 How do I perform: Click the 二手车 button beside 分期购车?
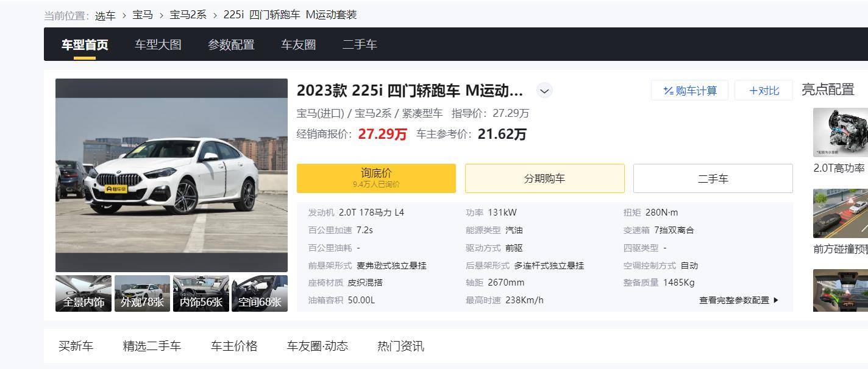(x=713, y=178)
